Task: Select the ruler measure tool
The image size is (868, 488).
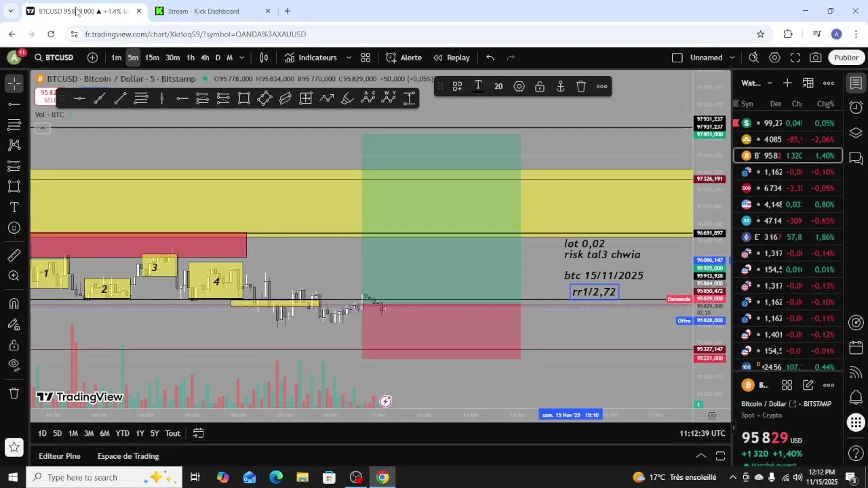Action: click(x=14, y=256)
